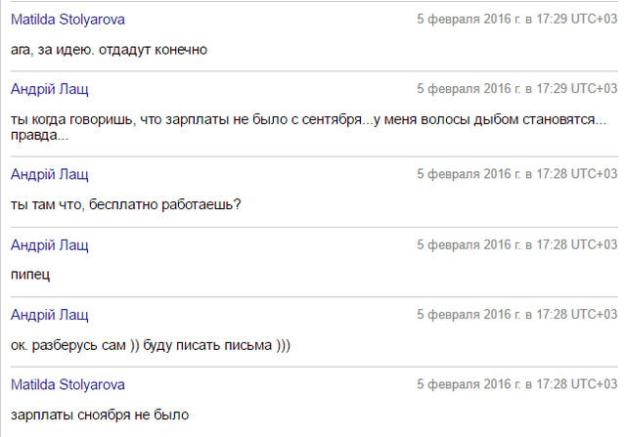The width and height of the screenshot is (625, 437).
Task: Open Андрій Лащ profile above 'ок. разберусь сам'
Action: tap(49, 315)
